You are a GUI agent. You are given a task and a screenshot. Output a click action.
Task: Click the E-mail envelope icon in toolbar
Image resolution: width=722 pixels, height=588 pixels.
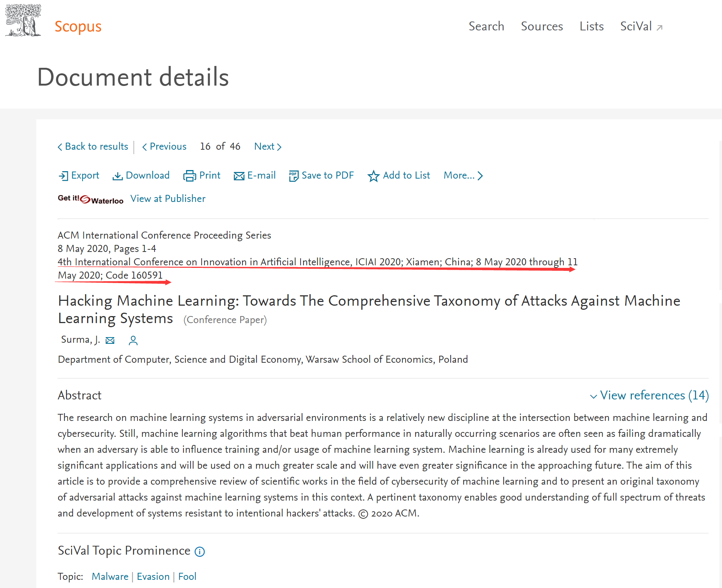(x=239, y=176)
